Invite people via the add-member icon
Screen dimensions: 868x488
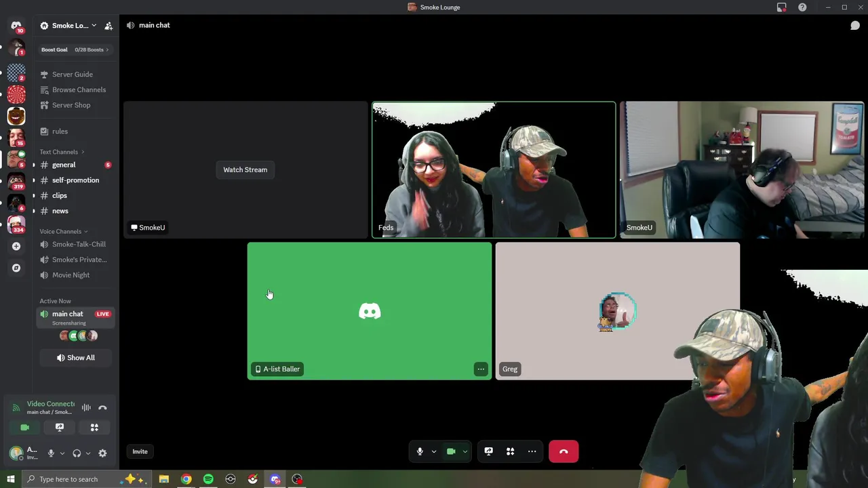coord(108,26)
